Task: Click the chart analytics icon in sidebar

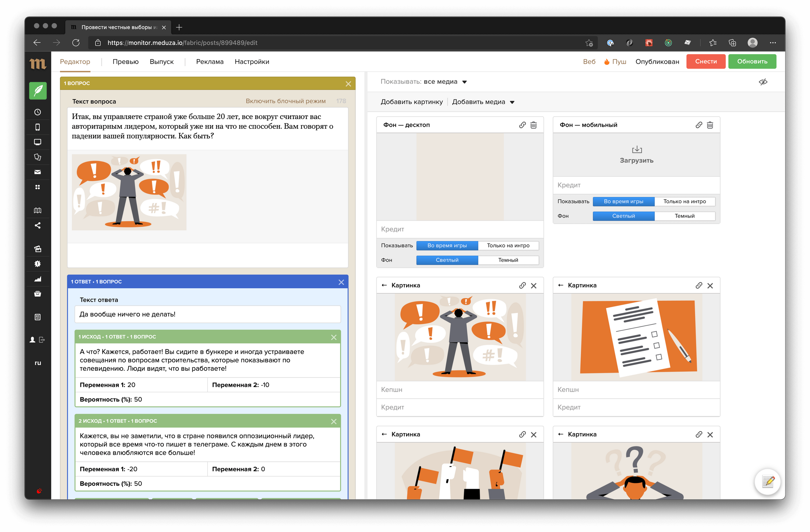Action: tap(38, 279)
